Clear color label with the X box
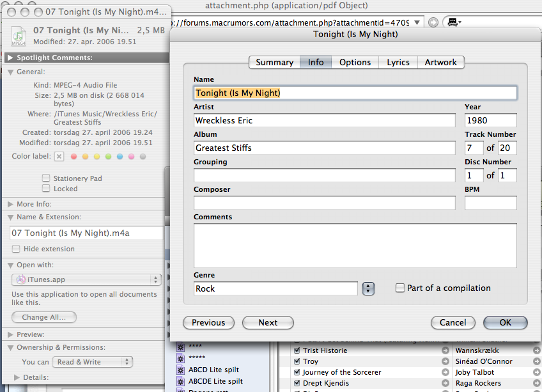The image size is (542, 392). tap(59, 157)
